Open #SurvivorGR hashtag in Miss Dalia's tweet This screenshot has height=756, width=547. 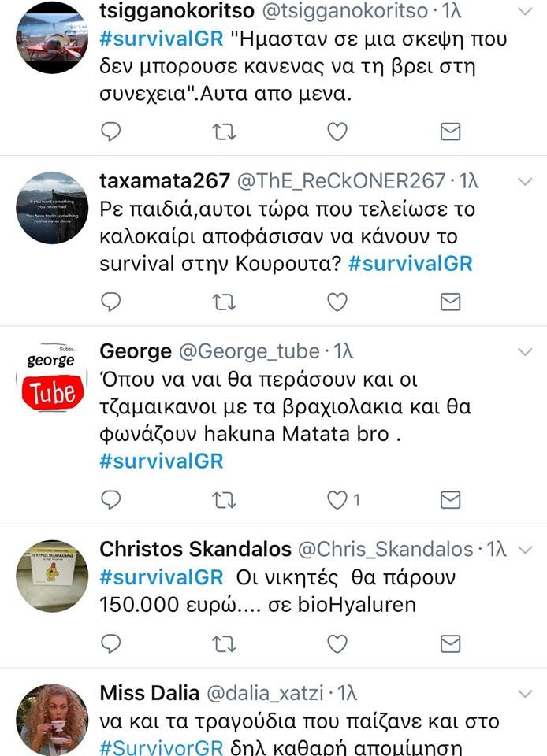(162, 747)
